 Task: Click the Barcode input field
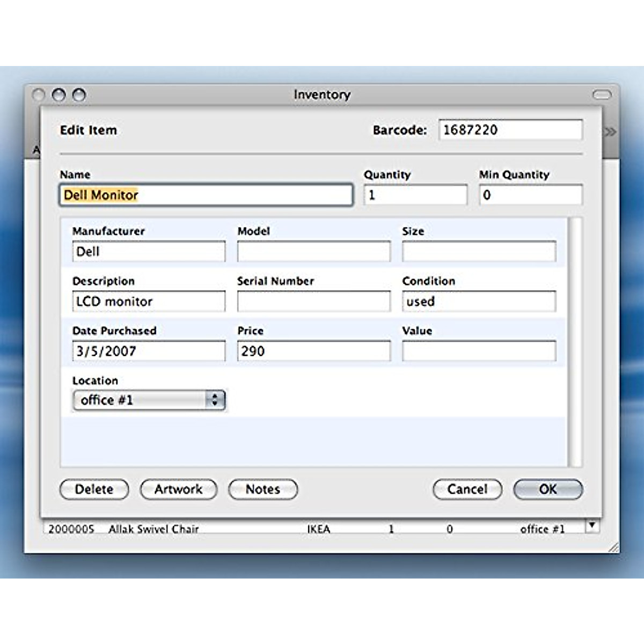tap(510, 130)
